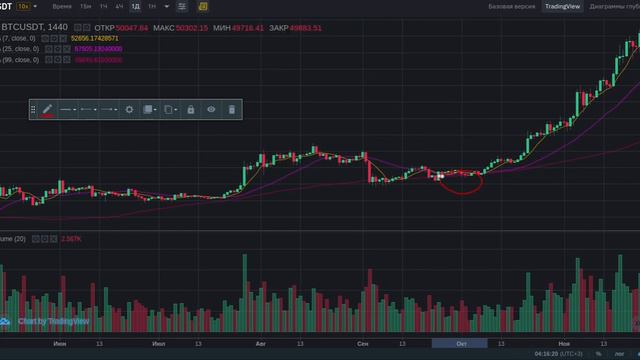Click the MA (7, close, 0) label
This screenshot has width=640, height=360.
(x=18, y=38)
